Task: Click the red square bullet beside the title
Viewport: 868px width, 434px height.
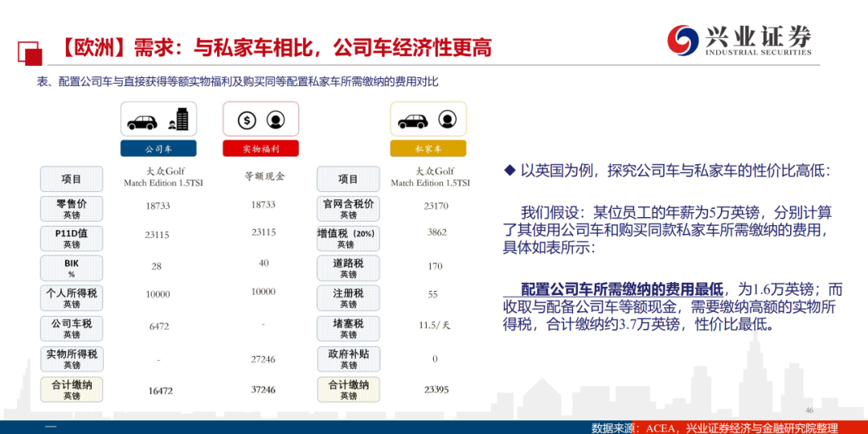Action: 31,53
